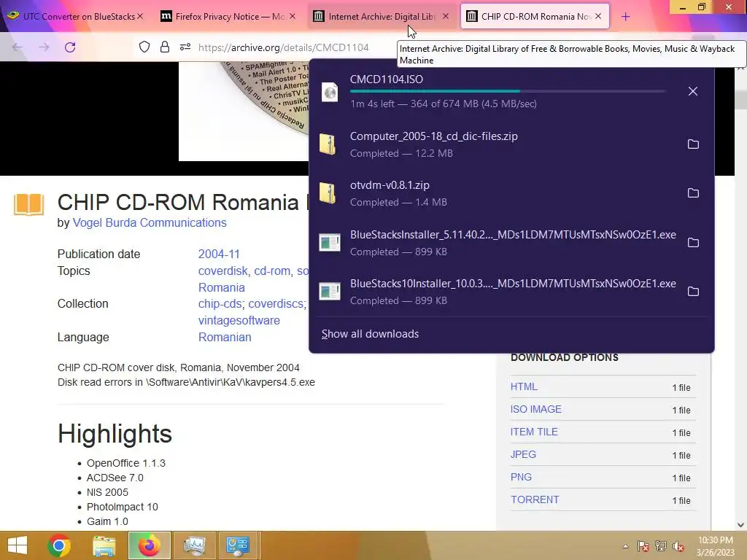This screenshot has width=747, height=560.
Task: Open site permissions icon in address bar
Action: tap(185, 47)
